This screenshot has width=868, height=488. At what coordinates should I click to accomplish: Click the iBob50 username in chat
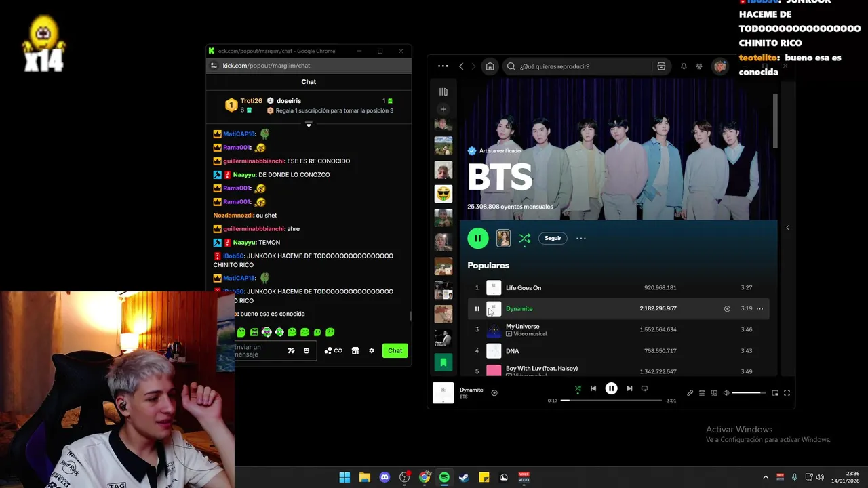234,256
